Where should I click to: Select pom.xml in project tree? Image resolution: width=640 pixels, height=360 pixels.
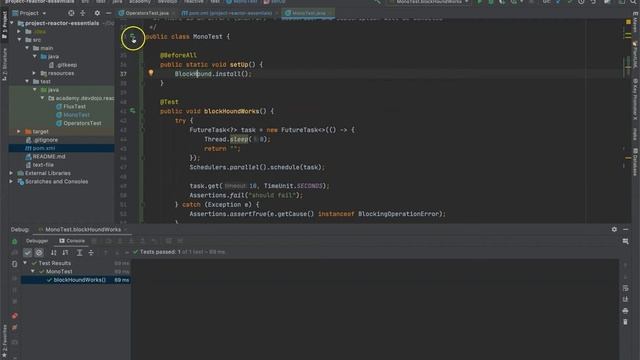pyautogui.click(x=44, y=148)
